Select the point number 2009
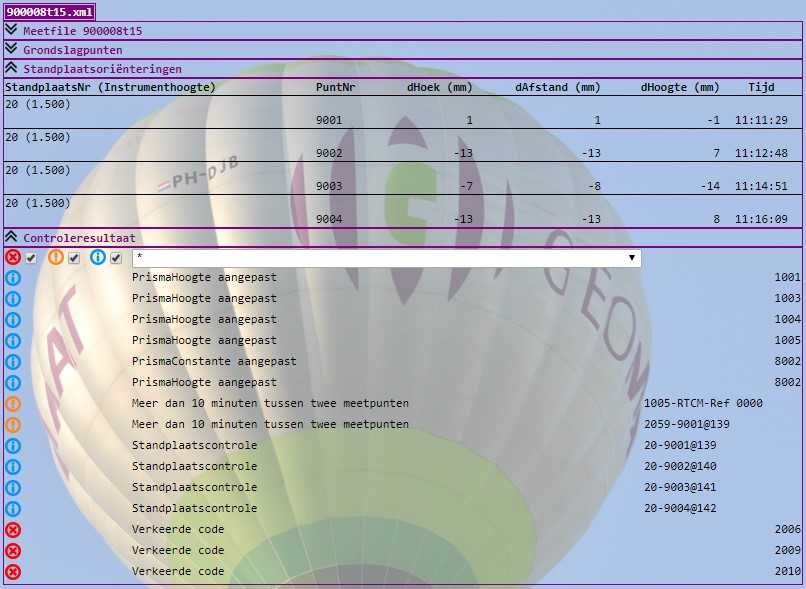Viewport: 806px width, 589px height. tap(787, 550)
